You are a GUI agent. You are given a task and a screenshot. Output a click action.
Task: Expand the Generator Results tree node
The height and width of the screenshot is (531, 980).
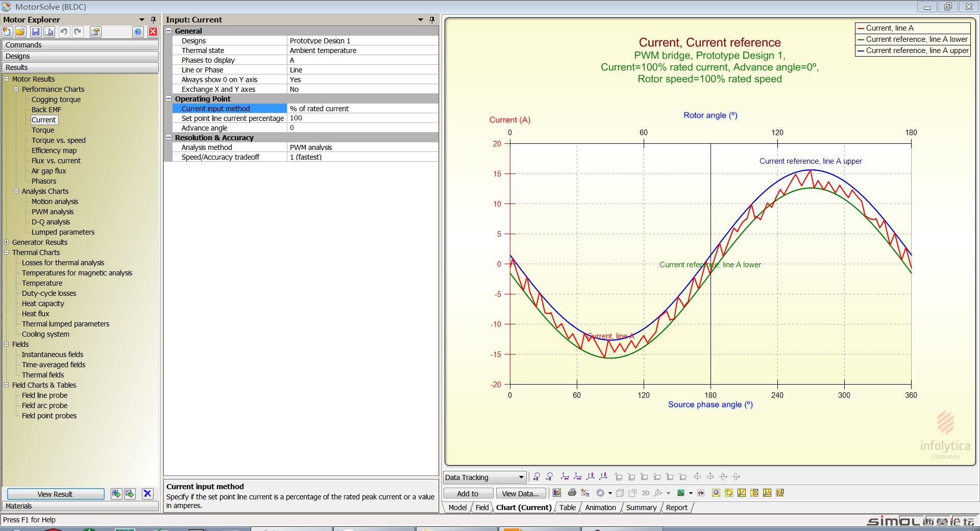[6, 242]
